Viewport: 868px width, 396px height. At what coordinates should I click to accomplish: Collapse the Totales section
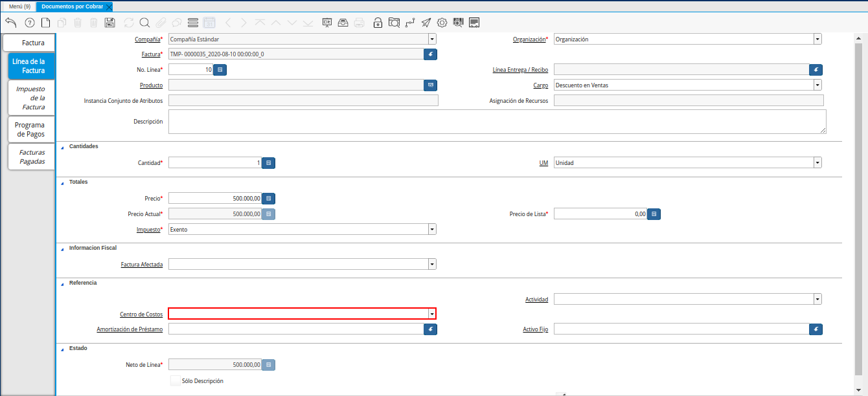tap(62, 182)
